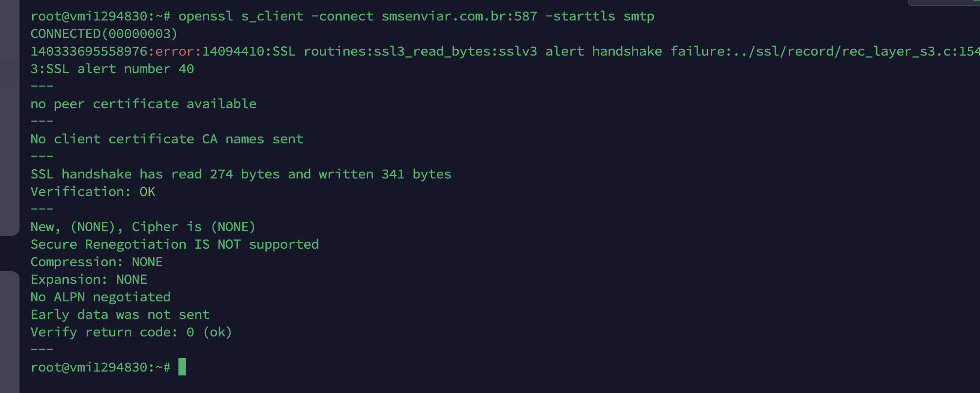Click "no peer certificate available" line
Screen dimensions: 980x393
click(143, 104)
